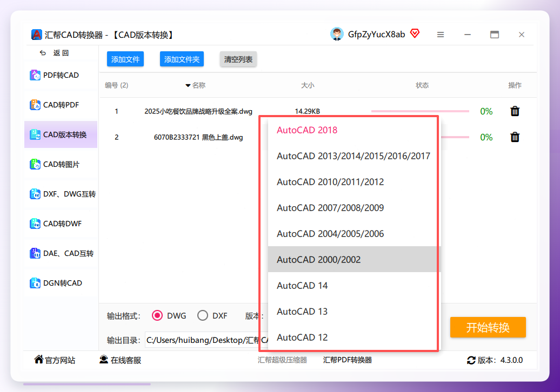Screen dimensions: 560x392
Task: Open CAD转PDF section
Action: coord(61,105)
